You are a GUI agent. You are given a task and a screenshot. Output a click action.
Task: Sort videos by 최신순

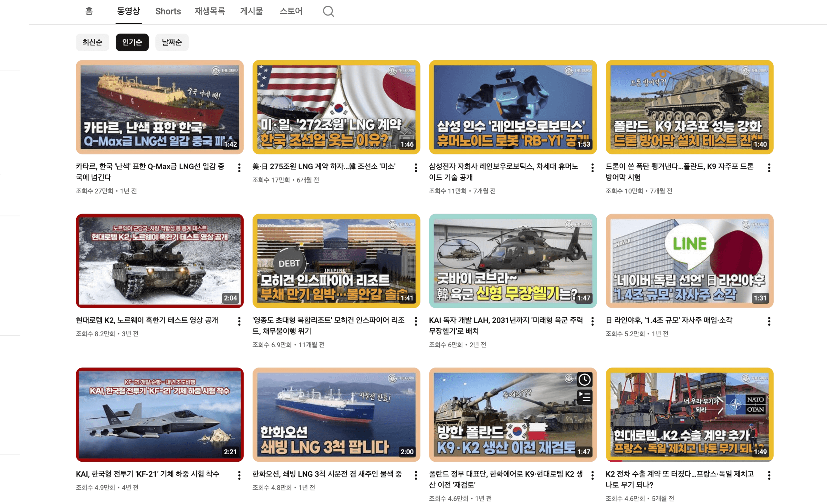coord(92,42)
